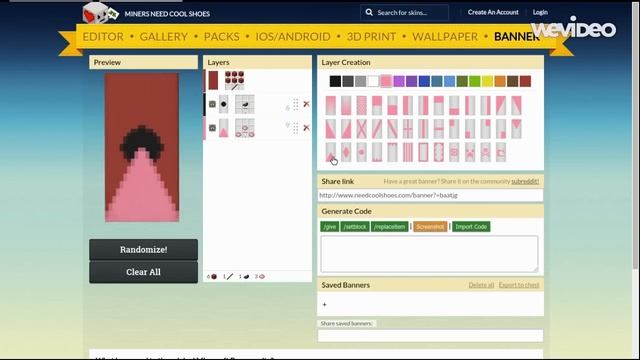Pick the multiple vertical stripes pattern
Image resolution: width=640 pixels, height=360 pixels.
[x=408, y=152]
